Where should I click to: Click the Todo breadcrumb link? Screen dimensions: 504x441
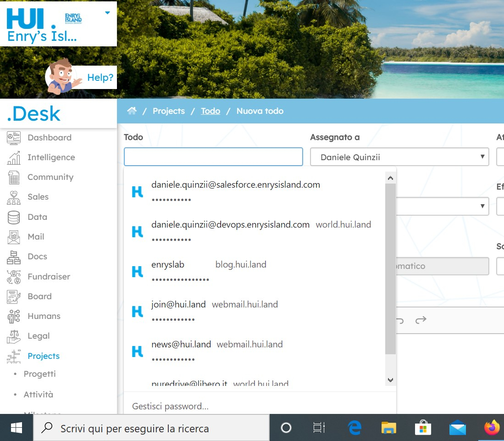[210, 111]
